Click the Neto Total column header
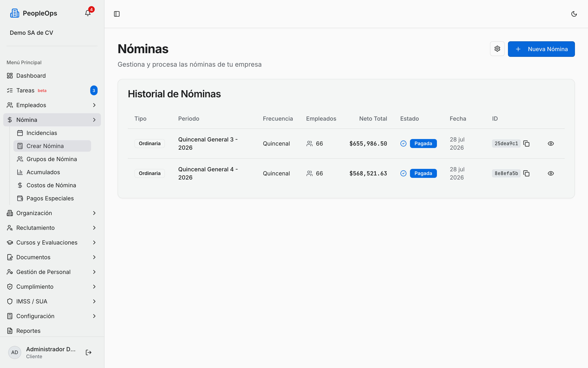The height and width of the screenshot is (368, 588). point(373,119)
